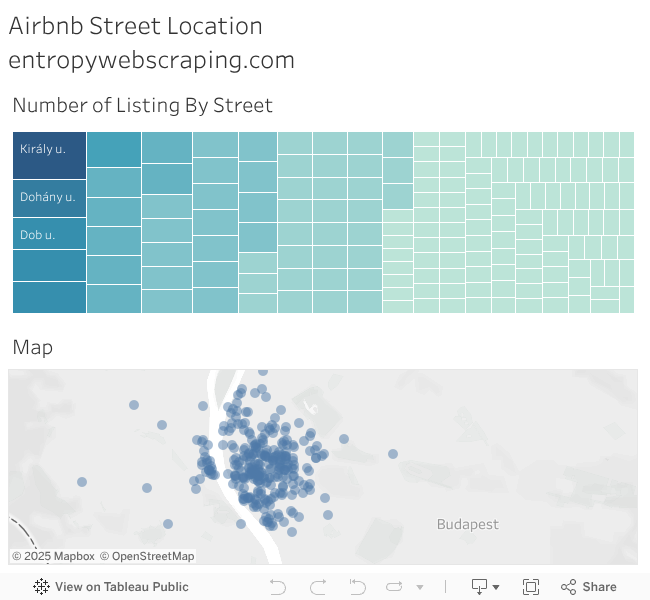
Task: Click the Tableau logo icon in the toolbar
Action: 41,587
